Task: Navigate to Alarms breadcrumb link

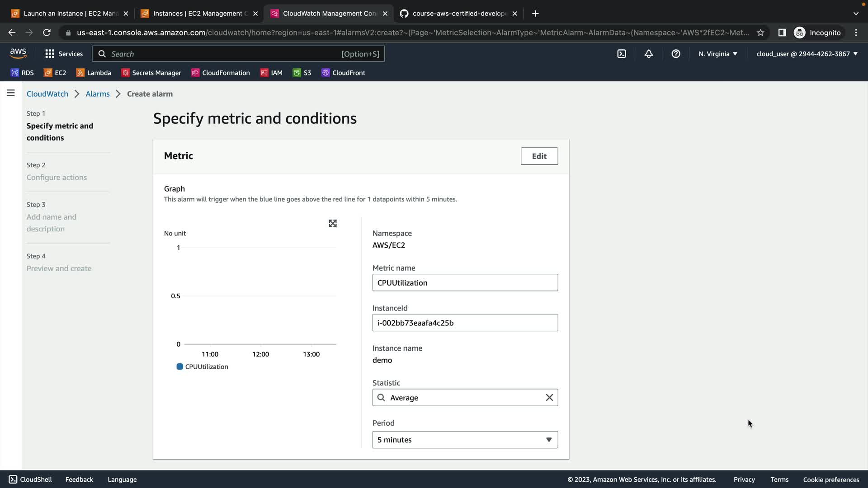Action: pos(98,94)
